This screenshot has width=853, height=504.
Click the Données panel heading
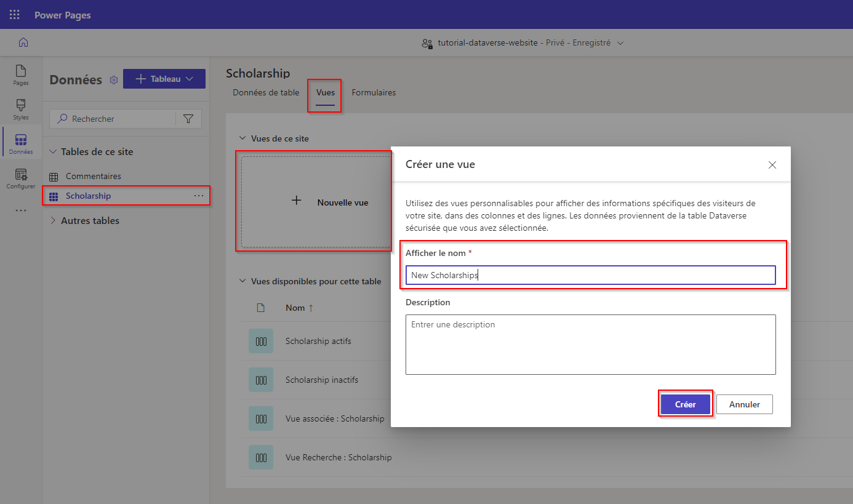pos(76,80)
